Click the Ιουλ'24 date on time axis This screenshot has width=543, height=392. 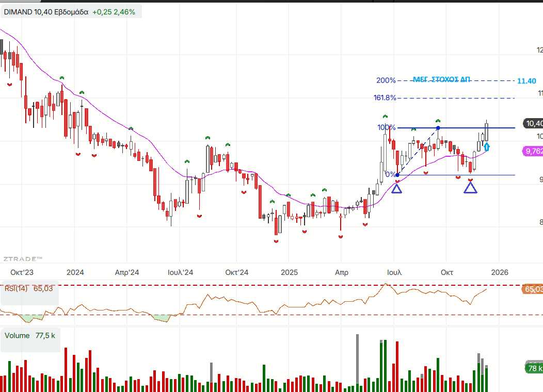181,272
